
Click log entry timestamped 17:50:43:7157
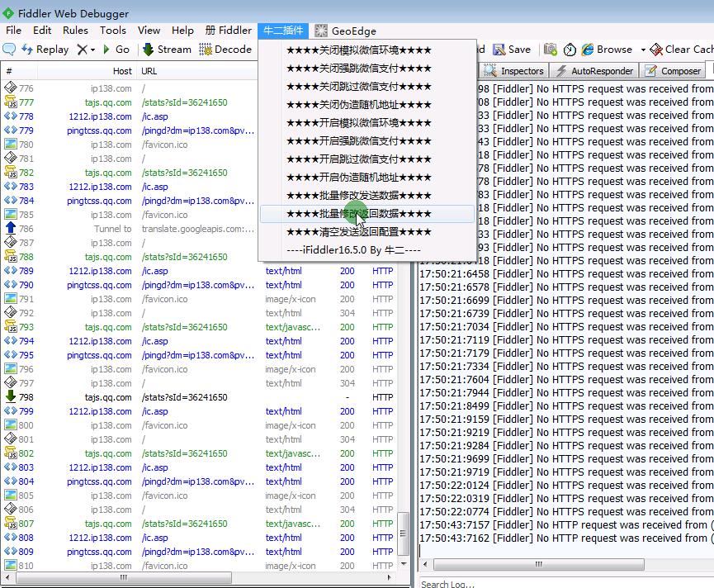click(566, 524)
